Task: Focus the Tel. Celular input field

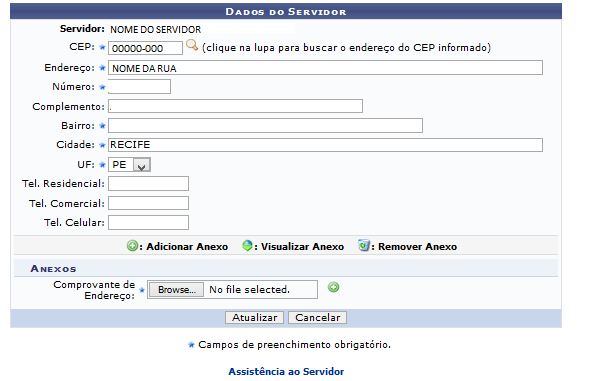Action: pyautogui.click(x=148, y=222)
